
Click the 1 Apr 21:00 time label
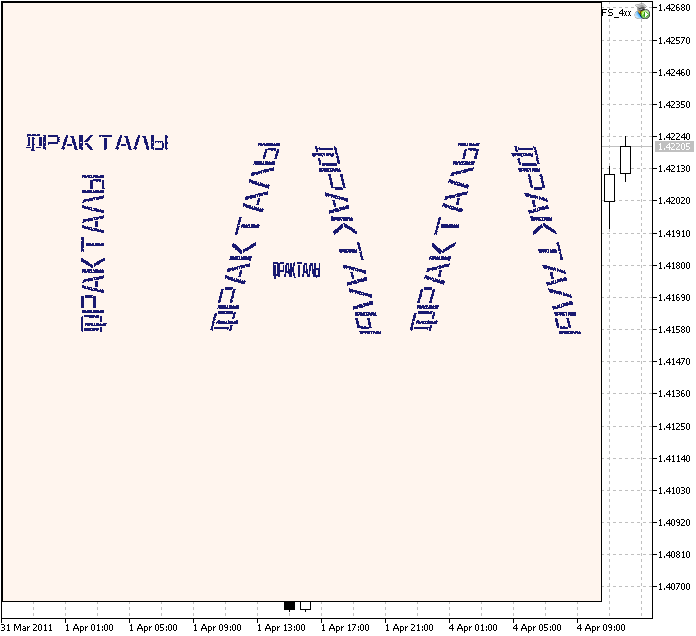(x=409, y=628)
